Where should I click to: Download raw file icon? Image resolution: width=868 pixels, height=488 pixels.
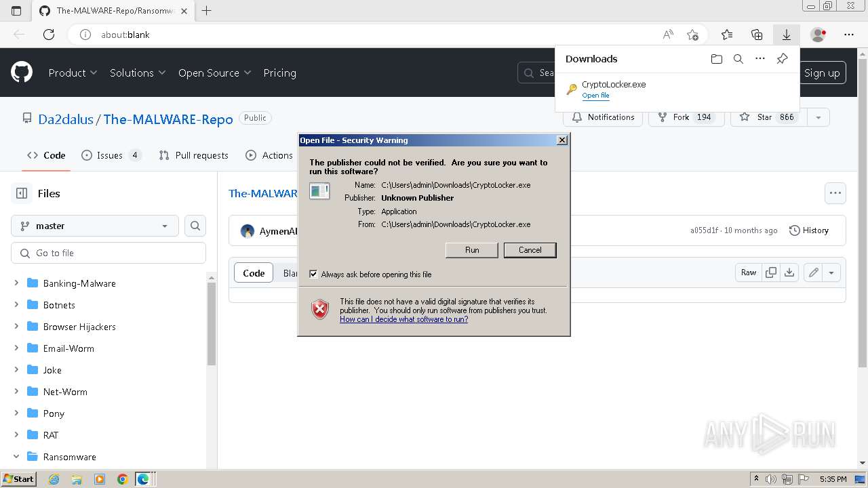pos(789,272)
